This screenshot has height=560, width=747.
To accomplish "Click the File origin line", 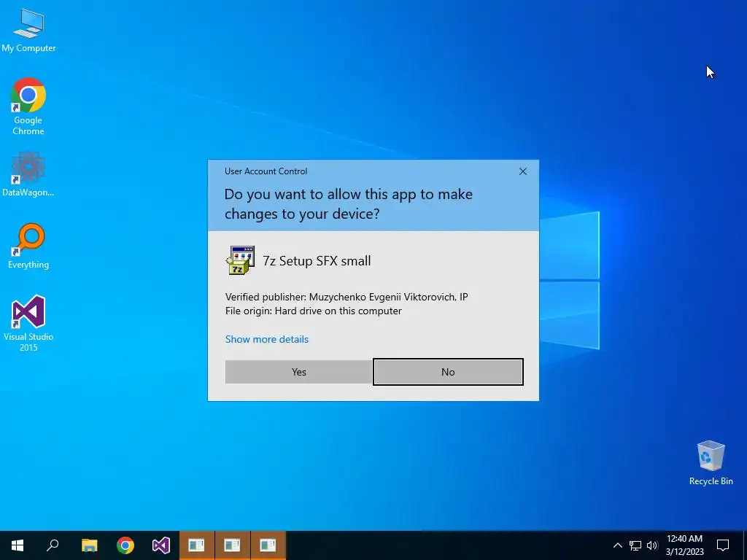I will (x=314, y=311).
